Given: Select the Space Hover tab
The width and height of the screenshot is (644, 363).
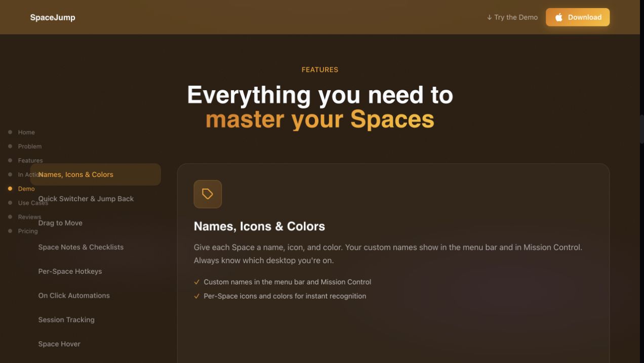Looking at the screenshot, I should pos(96,344).
